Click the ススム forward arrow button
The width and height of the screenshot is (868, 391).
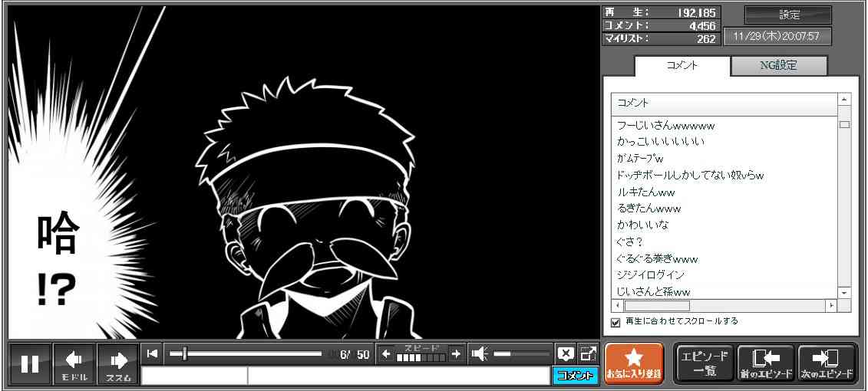coord(117,364)
